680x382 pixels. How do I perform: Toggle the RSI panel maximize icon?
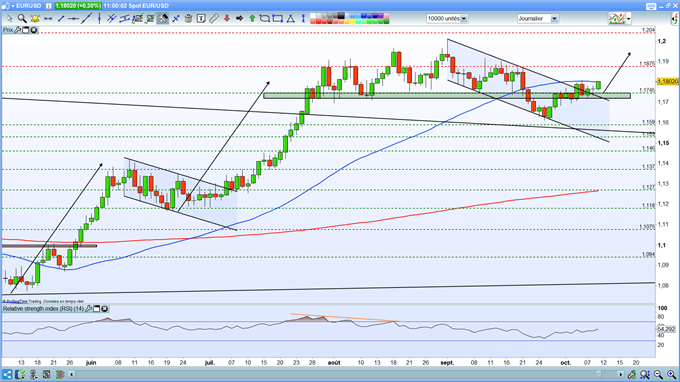[x=97, y=309]
